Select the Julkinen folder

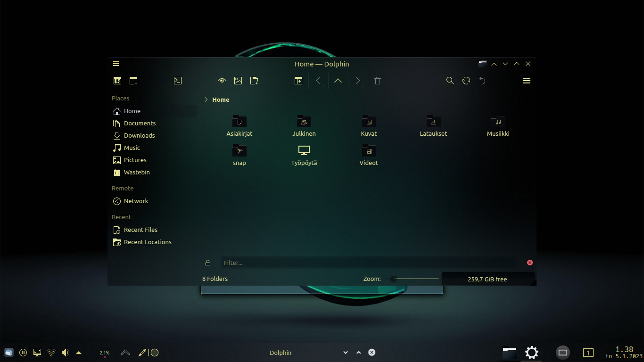(304, 126)
